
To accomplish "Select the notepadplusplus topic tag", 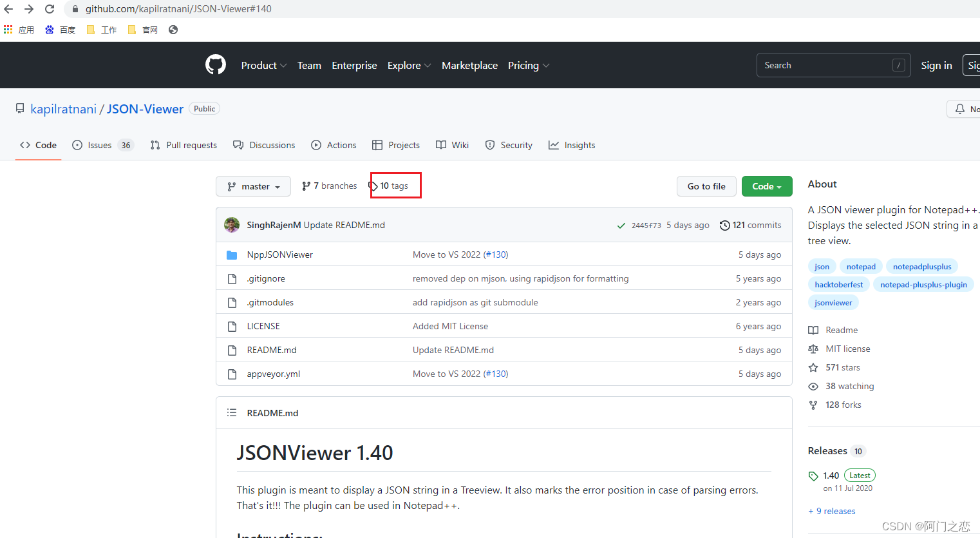I will coord(922,267).
